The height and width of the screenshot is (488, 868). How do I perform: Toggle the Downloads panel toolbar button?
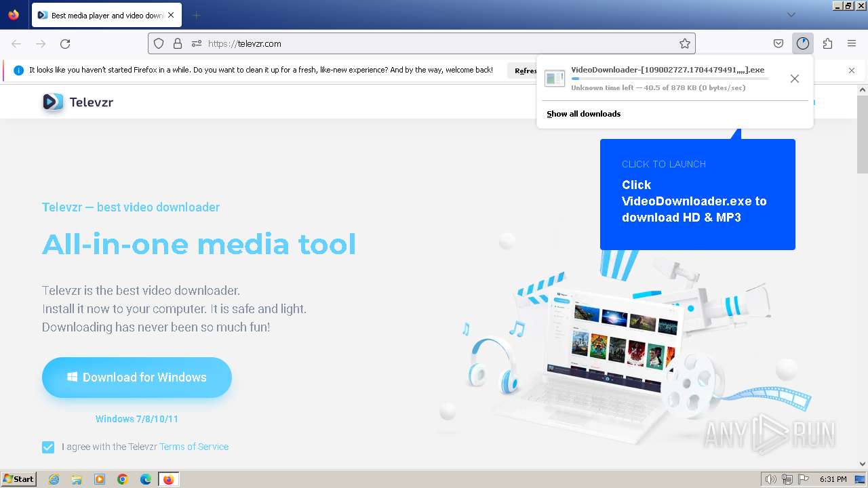803,43
